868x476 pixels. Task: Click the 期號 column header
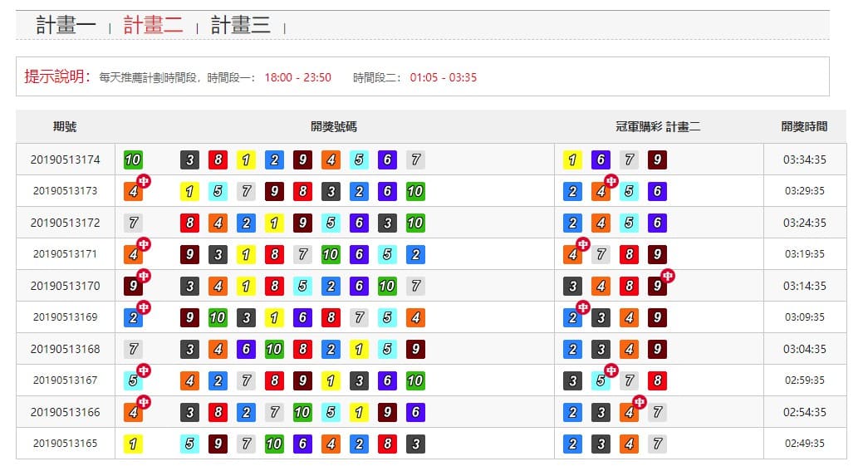tap(65, 127)
